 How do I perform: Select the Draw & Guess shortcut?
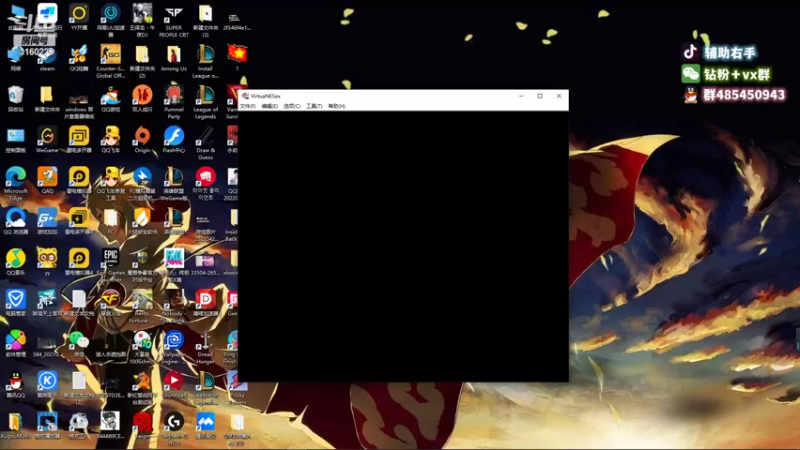pyautogui.click(x=205, y=143)
